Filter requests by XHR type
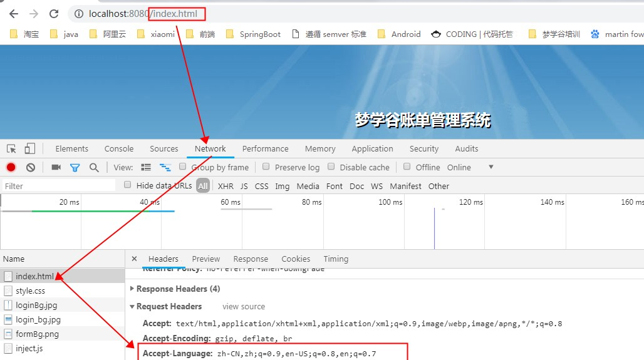This screenshot has height=360, width=644. [x=226, y=186]
